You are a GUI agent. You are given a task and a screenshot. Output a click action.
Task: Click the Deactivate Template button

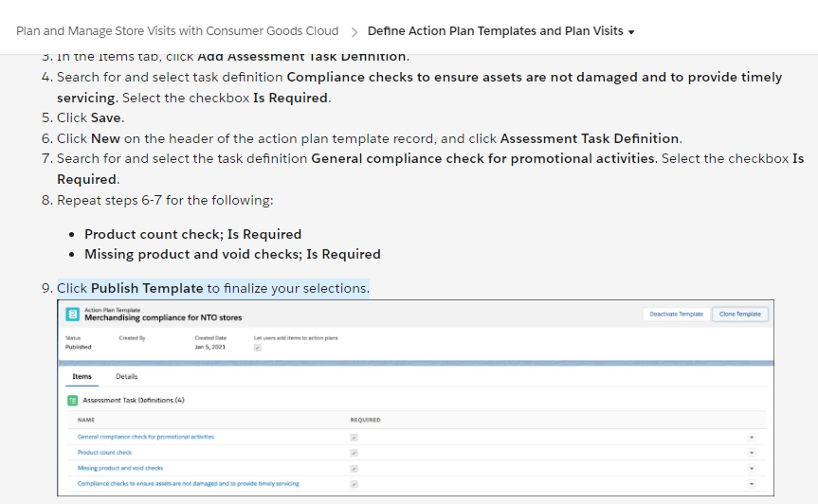[676, 315]
